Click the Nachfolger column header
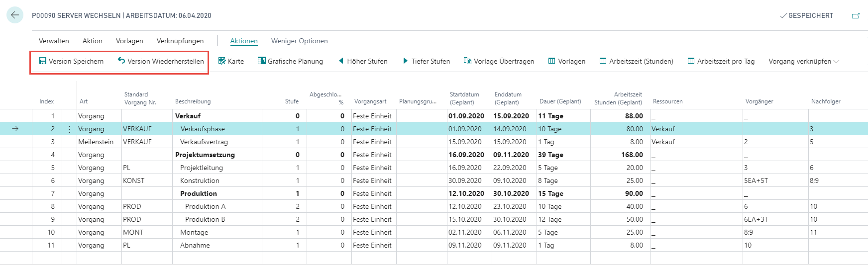 coord(826,101)
